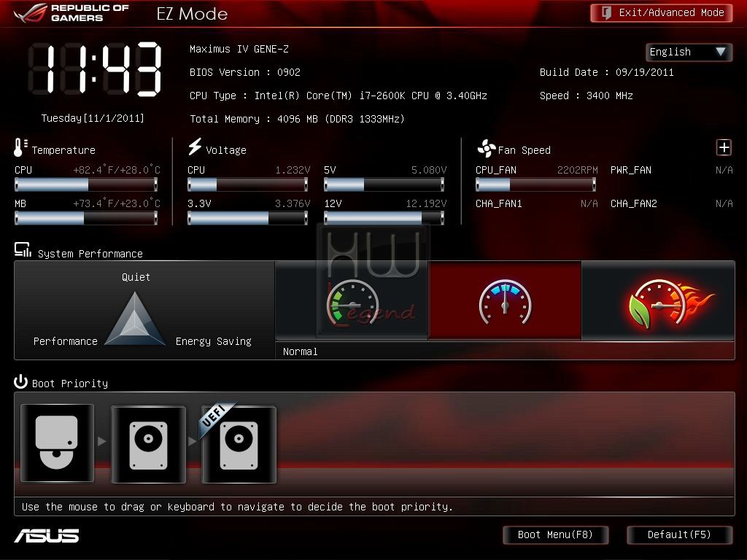Click the CPU voltage level bar
The image size is (747, 560).
click(x=248, y=184)
